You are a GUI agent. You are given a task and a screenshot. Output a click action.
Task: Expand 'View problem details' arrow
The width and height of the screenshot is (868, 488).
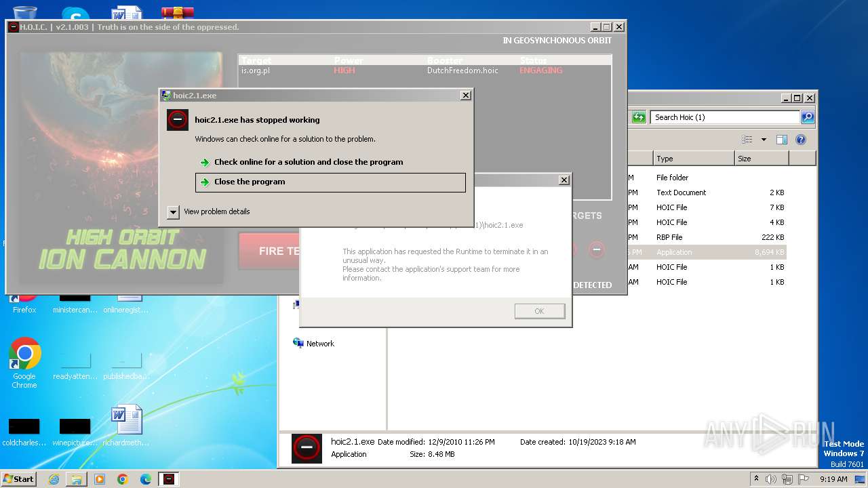coord(173,212)
